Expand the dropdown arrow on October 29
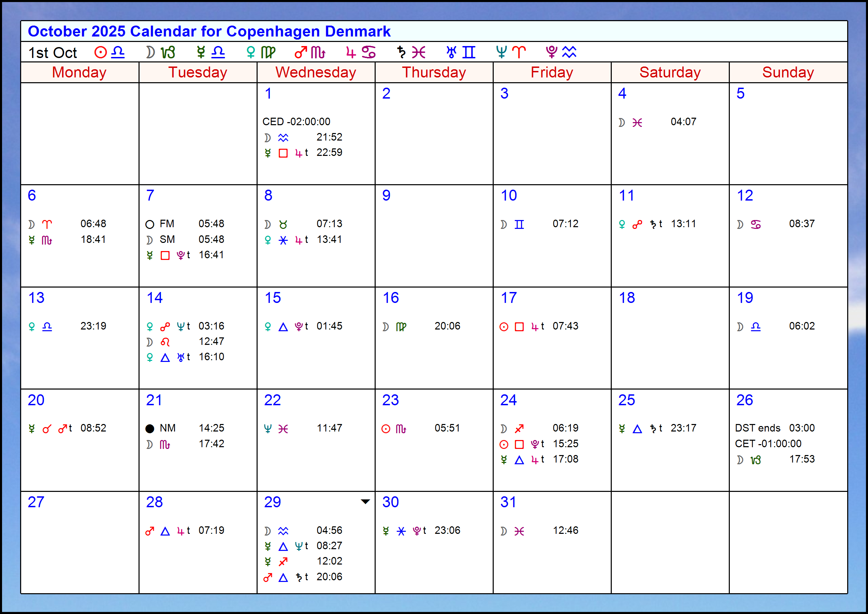 coord(365,501)
